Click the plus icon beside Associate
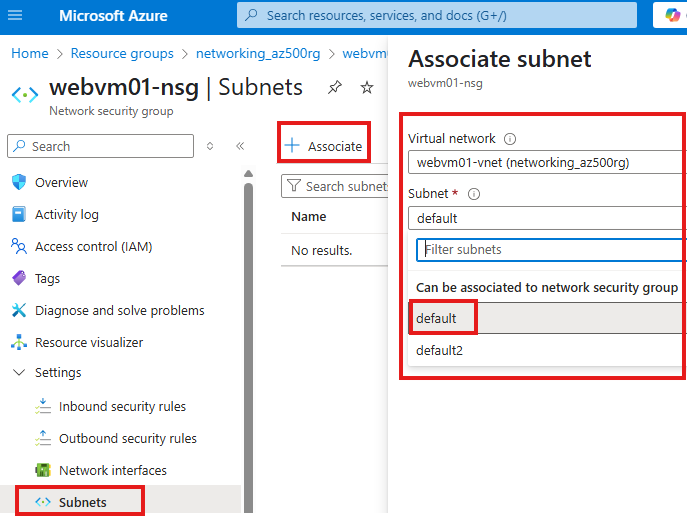The width and height of the screenshot is (687, 516). (292, 145)
